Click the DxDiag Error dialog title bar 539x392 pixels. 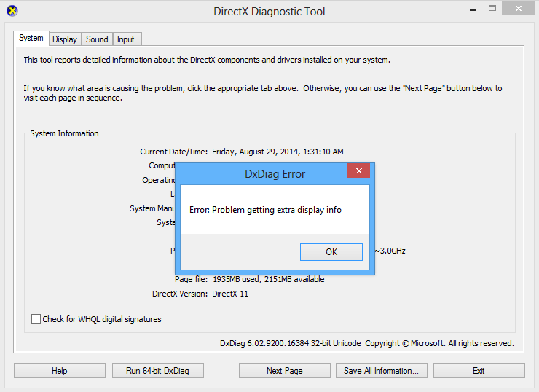275,174
